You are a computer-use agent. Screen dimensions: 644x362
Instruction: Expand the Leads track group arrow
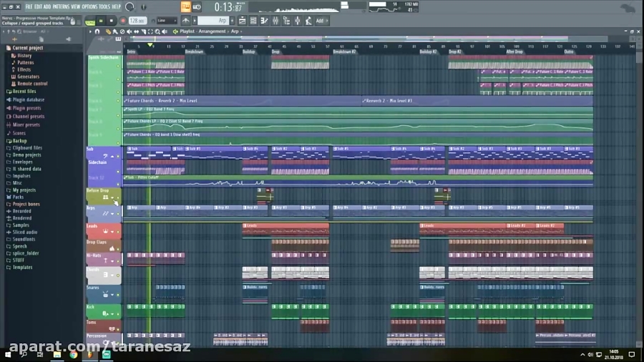coord(112,232)
